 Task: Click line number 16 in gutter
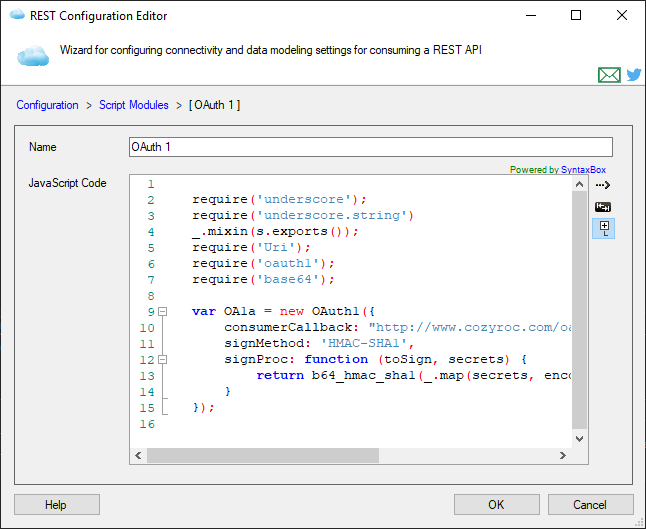(147, 424)
